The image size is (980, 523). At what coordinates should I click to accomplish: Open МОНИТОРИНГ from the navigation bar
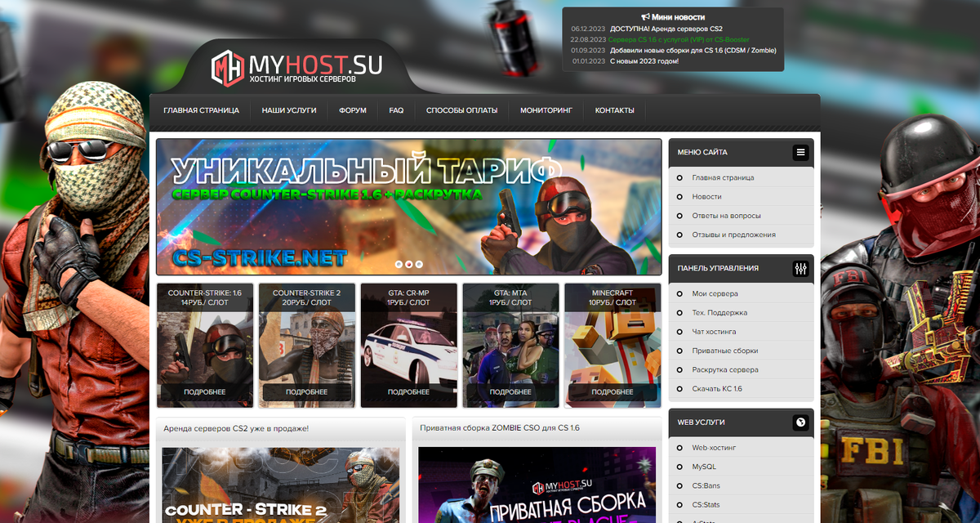[x=546, y=110]
